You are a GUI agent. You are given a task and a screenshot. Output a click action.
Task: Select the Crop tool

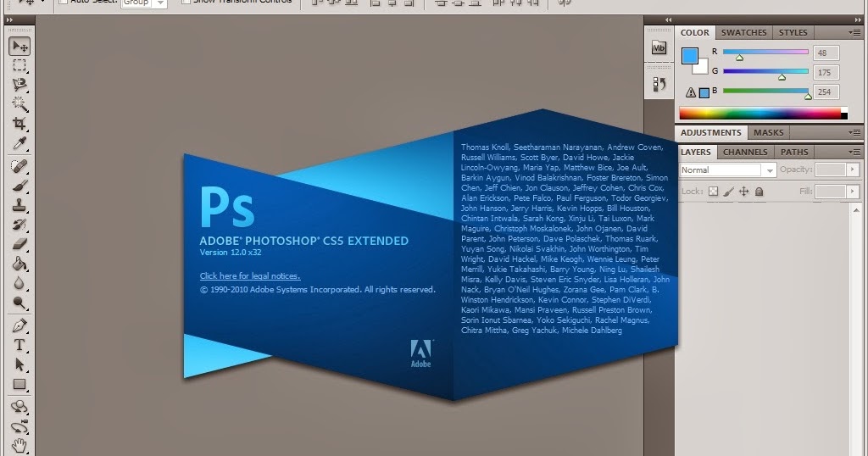pos(19,124)
